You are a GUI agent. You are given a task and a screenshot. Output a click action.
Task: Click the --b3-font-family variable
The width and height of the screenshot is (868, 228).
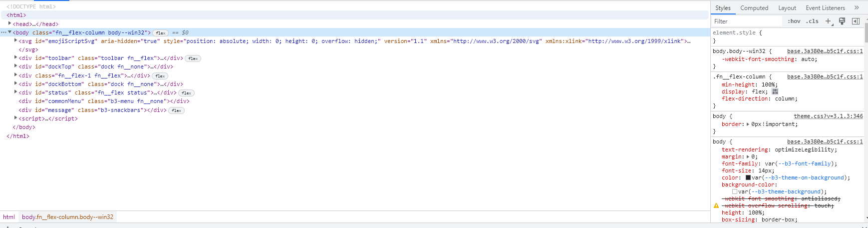point(804,163)
